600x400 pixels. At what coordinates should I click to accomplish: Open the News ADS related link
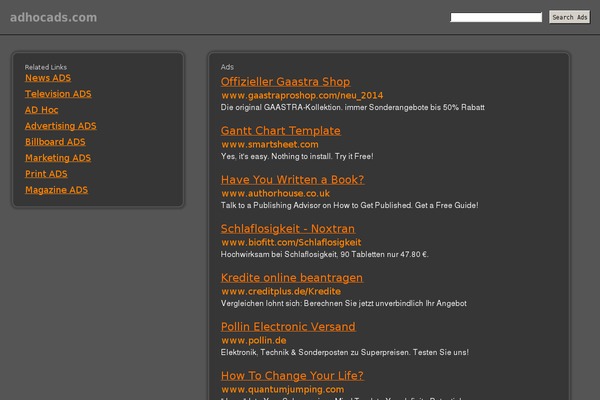[x=48, y=78]
